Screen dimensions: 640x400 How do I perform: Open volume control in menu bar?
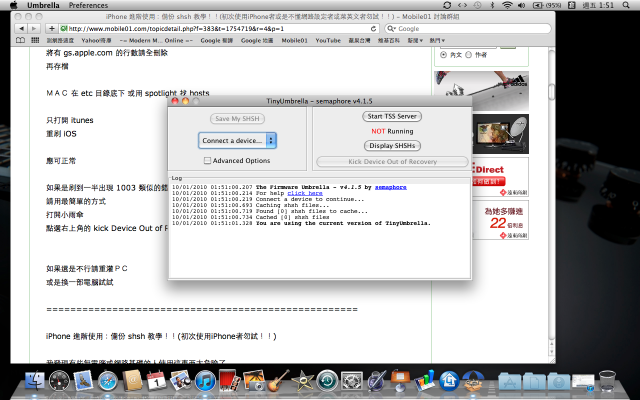tap(521, 5)
